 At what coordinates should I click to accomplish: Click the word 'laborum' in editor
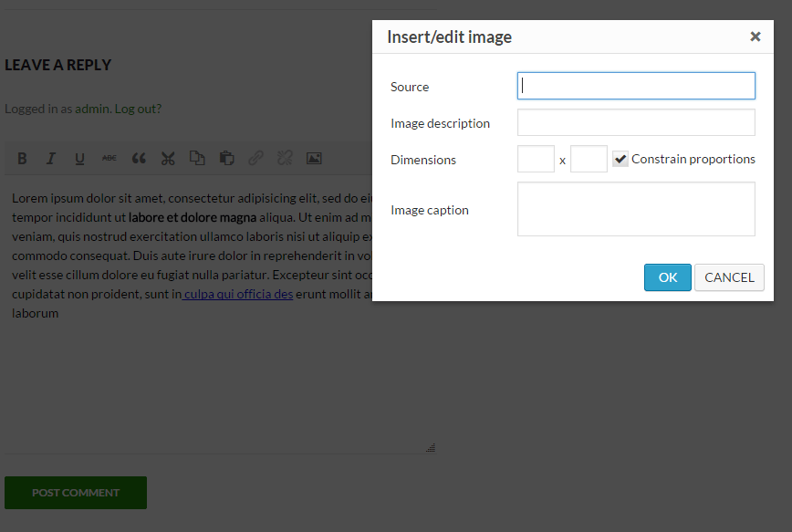35,313
